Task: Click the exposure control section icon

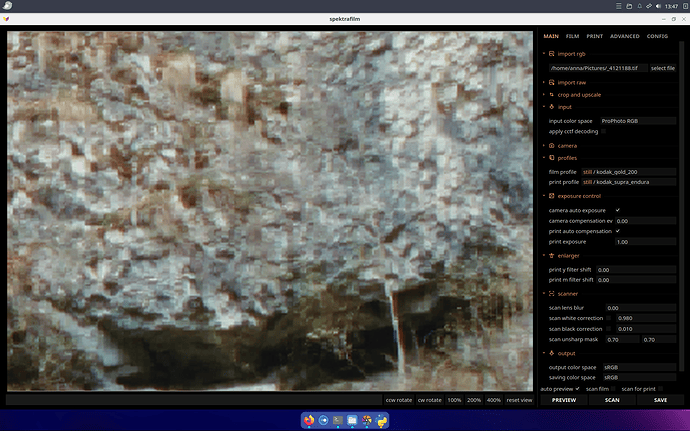Action: click(551, 196)
